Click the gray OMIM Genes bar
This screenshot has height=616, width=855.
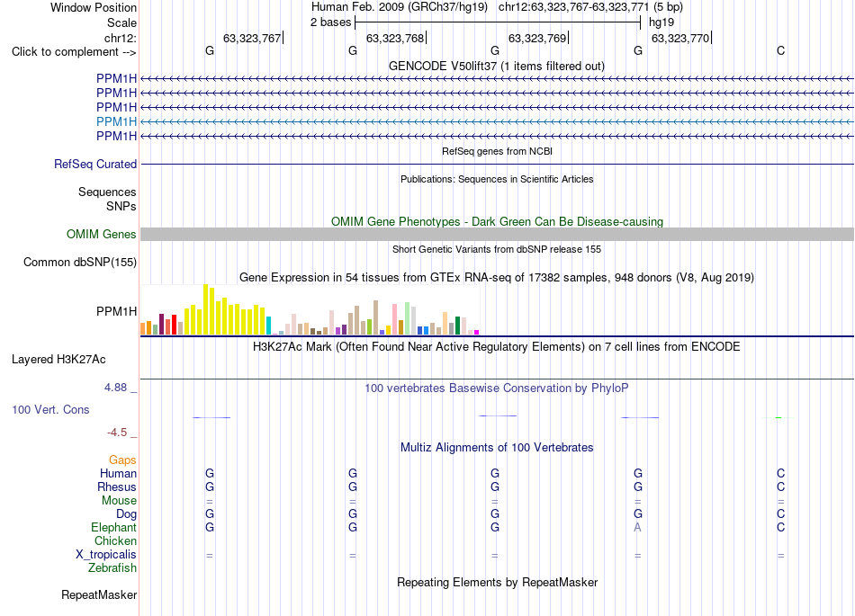(497, 234)
